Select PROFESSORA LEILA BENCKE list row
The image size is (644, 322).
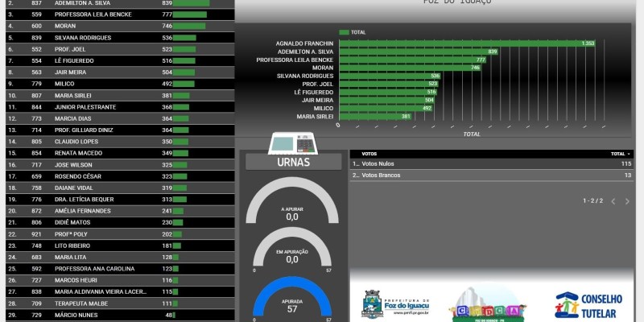click(120, 14)
